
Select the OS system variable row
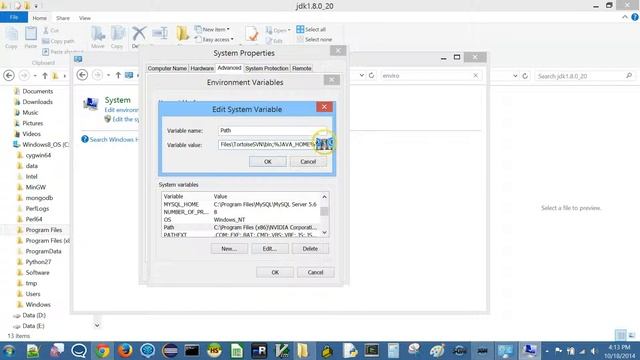tap(241, 220)
